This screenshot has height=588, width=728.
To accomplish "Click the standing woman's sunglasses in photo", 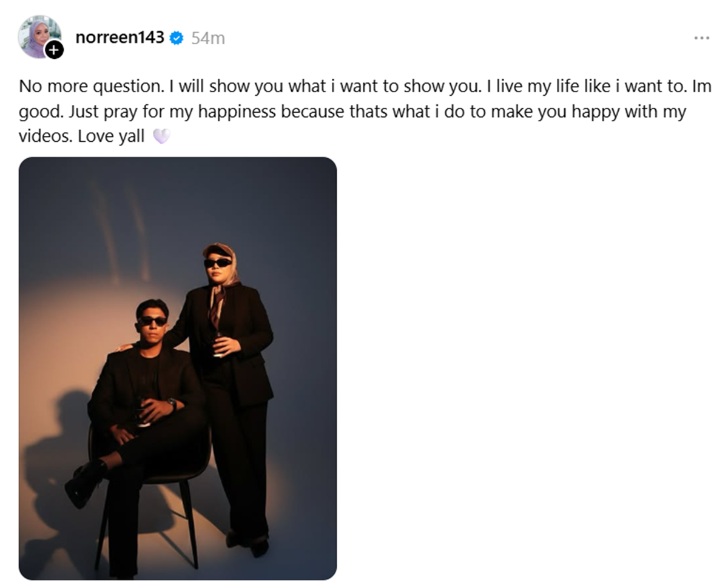I will click(218, 263).
